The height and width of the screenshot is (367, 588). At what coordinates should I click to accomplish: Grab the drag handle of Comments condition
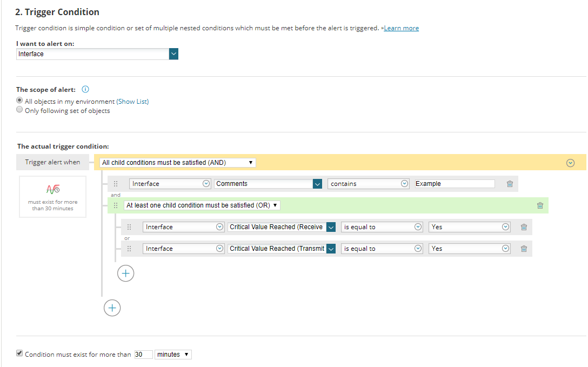pyautogui.click(x=116, y=184)
